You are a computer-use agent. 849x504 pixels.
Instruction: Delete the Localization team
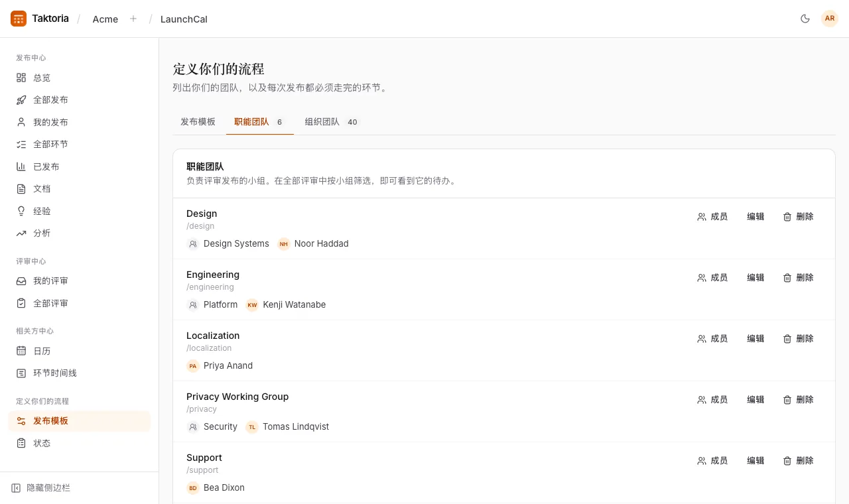pos(798,339)
